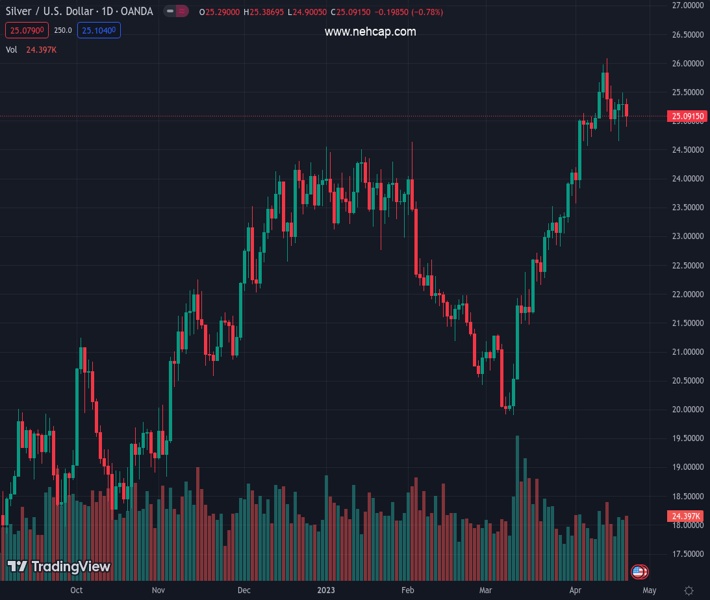This screenshot has width=710, height=600.
Task: Click the Apr label on time axis
Action: [575, 590]
